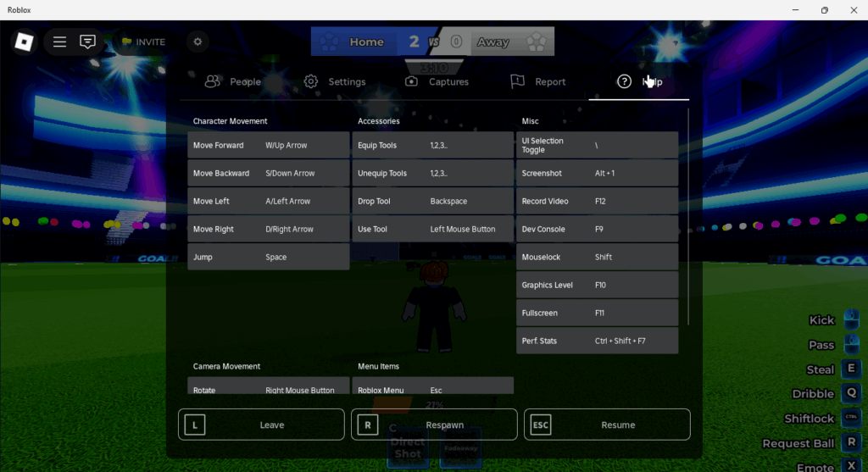Click the Settings cog icon in tabs
This screenshot has width=868, height=472.
tap(310, 81)
